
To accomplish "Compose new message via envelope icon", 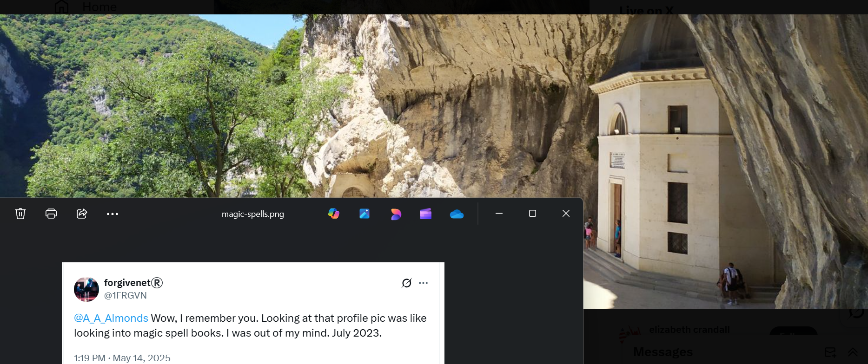I will click(x=830, y=352).
